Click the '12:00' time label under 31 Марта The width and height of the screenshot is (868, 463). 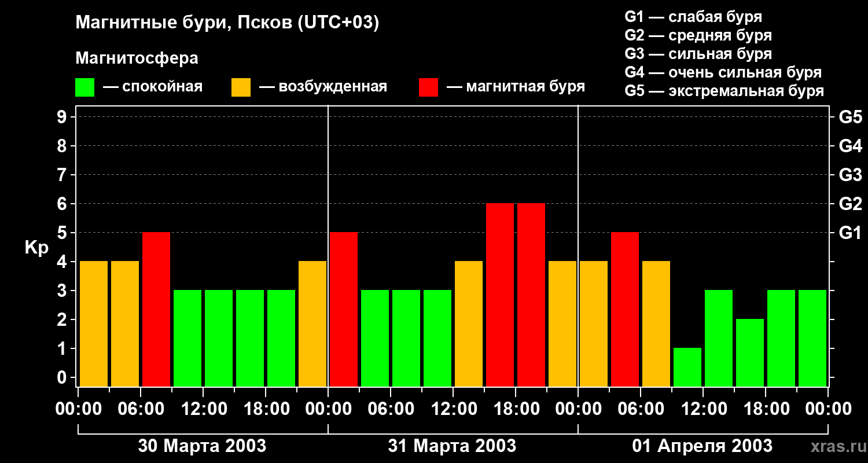pyautogui.click(x=453, y=409)
